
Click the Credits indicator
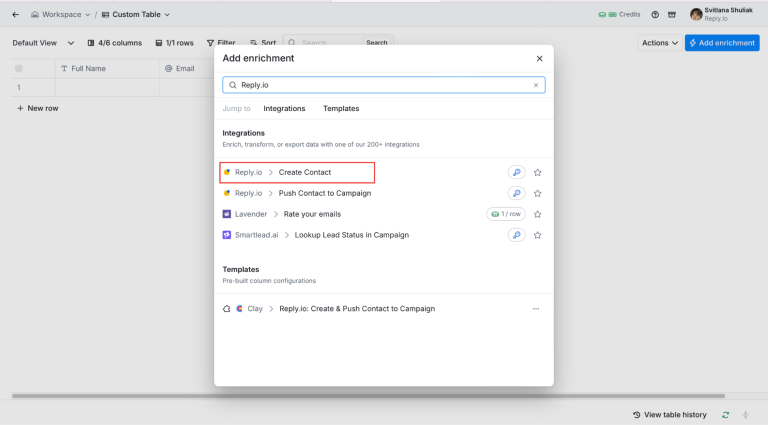coord(619,15)
